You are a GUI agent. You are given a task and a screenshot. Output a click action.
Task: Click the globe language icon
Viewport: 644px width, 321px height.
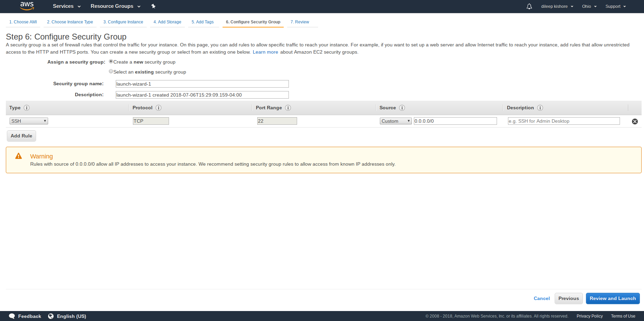(x=51, y=316)
